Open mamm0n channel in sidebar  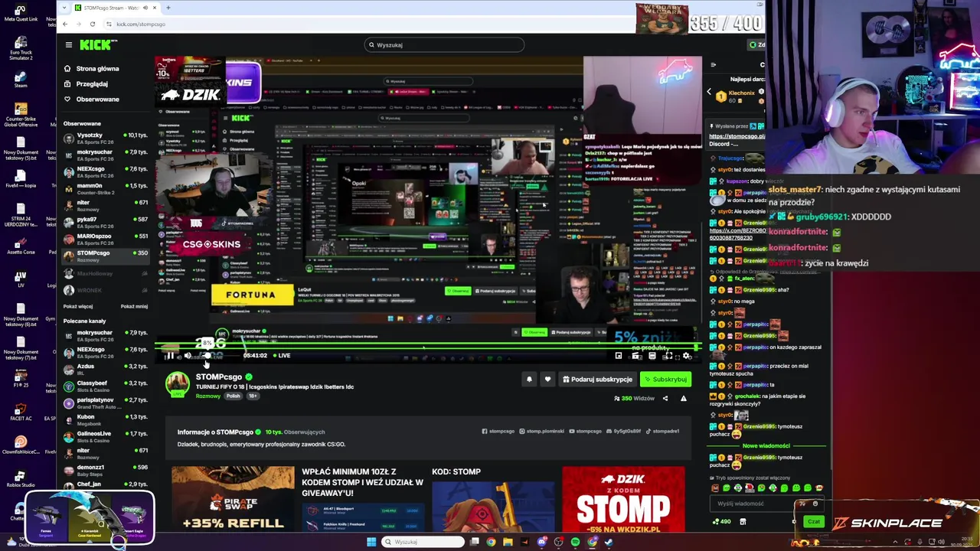coord(106,189)
